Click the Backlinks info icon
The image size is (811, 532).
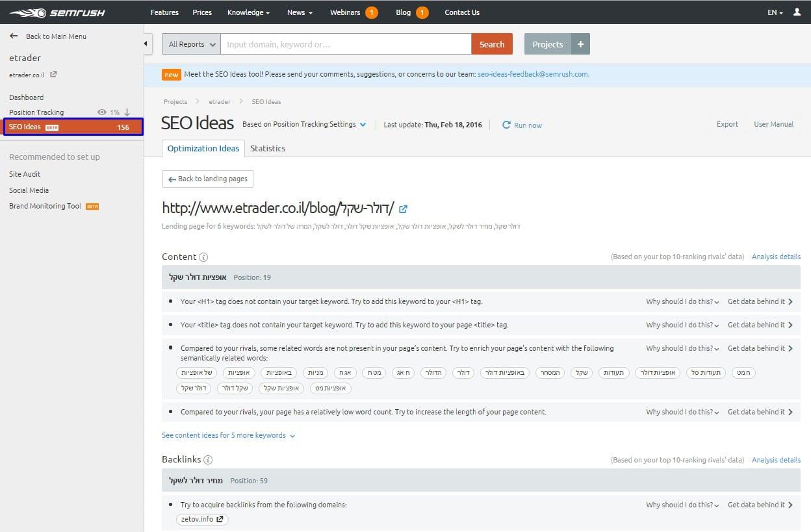click(208, 460)
